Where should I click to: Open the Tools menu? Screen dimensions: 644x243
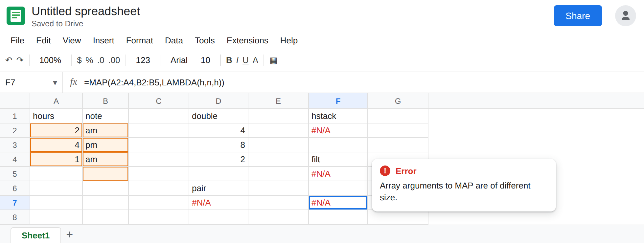(x=205, y=40)
